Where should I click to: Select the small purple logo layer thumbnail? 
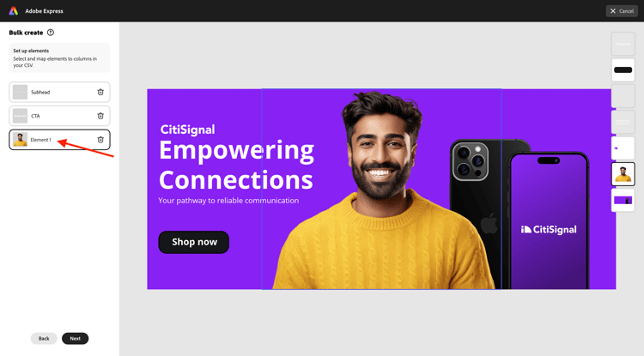[623, 148]
